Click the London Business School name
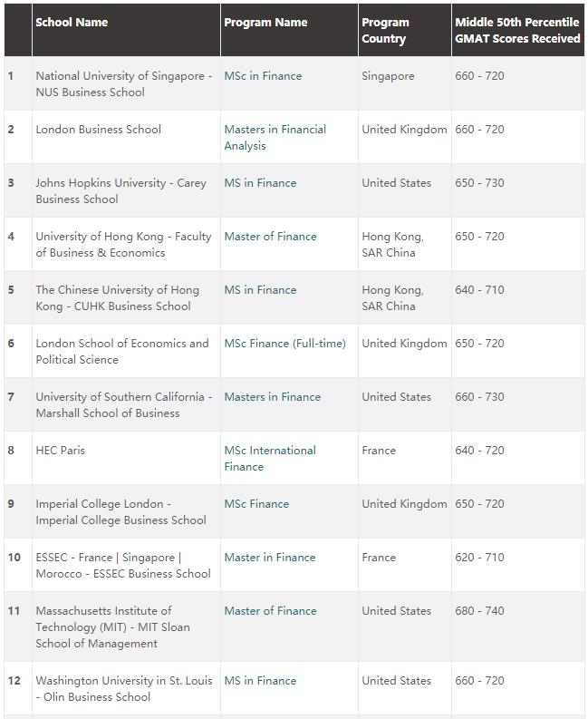Screen dimensions: 588x719 click(x=98, y=130)
